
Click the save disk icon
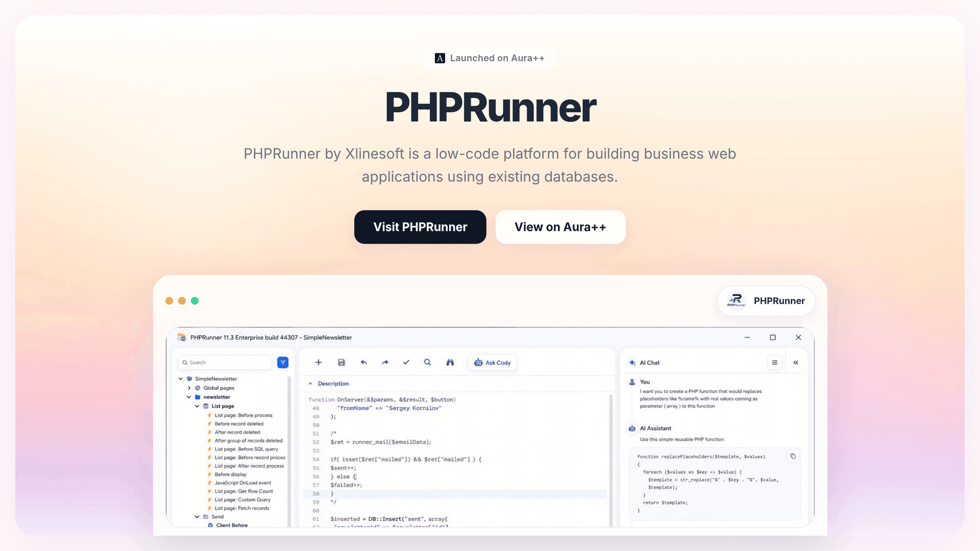(x=341, y=363)
